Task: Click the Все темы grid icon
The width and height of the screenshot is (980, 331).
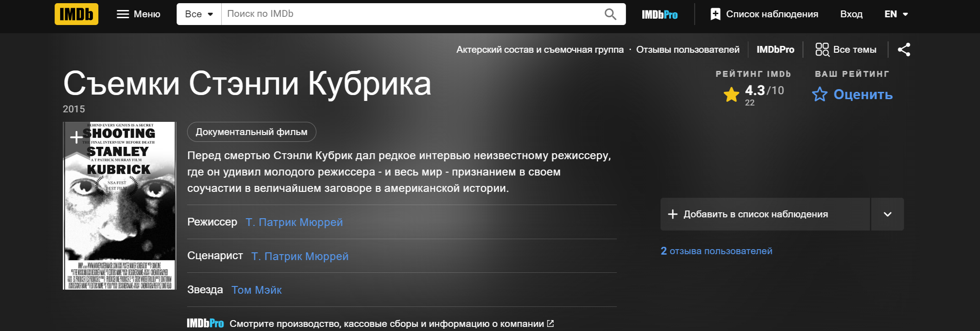Action: [822, 50]
